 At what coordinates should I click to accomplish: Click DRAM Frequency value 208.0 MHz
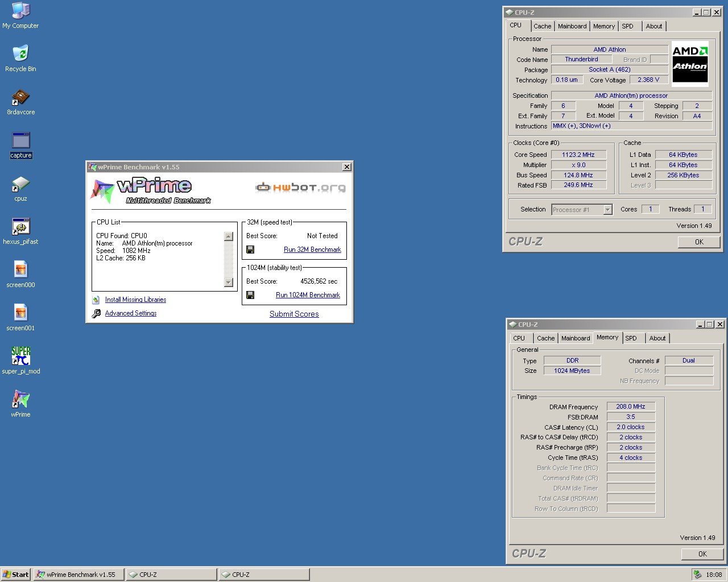click(631, 406)
